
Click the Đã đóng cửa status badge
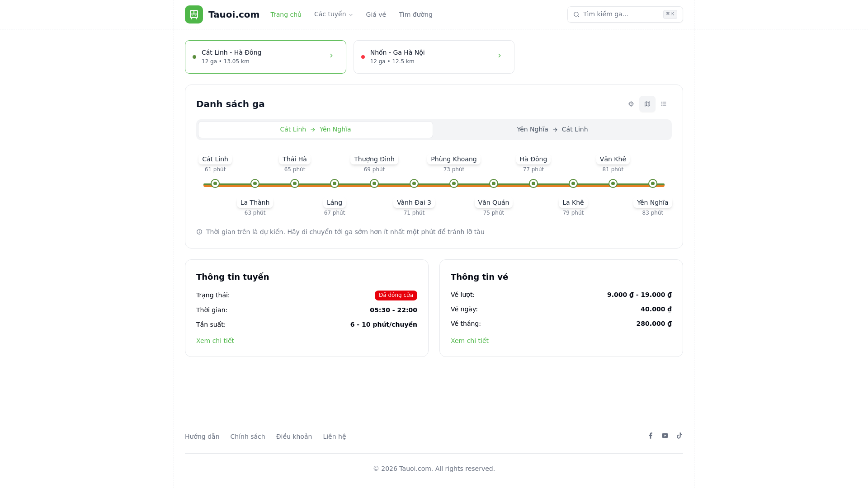pos(396,296)
